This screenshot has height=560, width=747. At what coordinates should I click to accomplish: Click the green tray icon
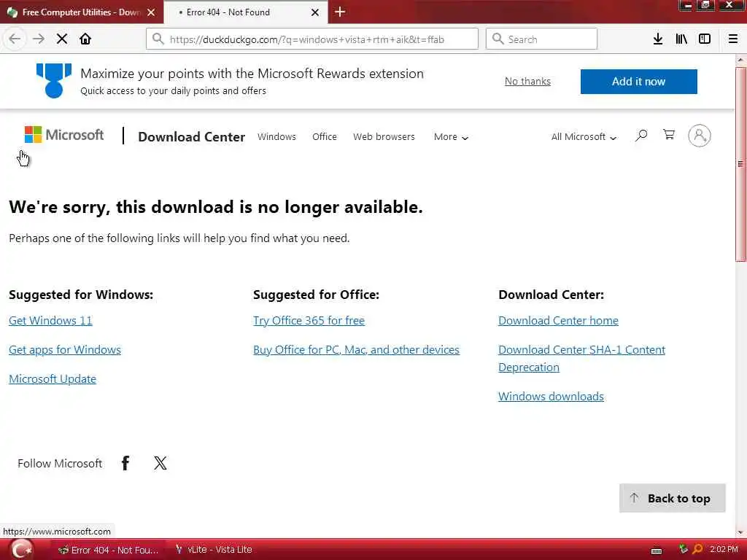point(684,549)
